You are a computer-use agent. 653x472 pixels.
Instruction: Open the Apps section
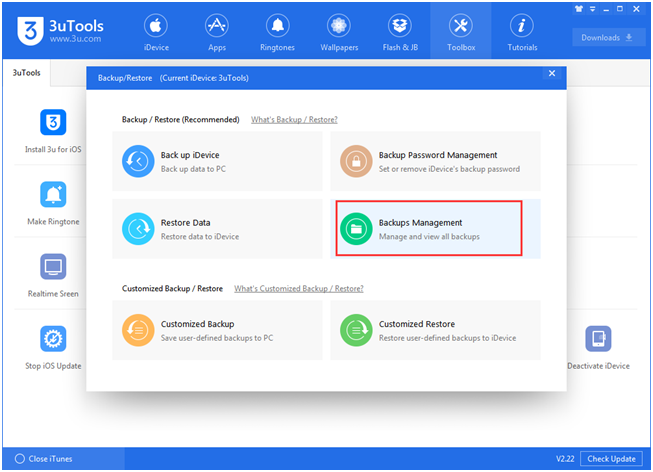pos(217,33)
